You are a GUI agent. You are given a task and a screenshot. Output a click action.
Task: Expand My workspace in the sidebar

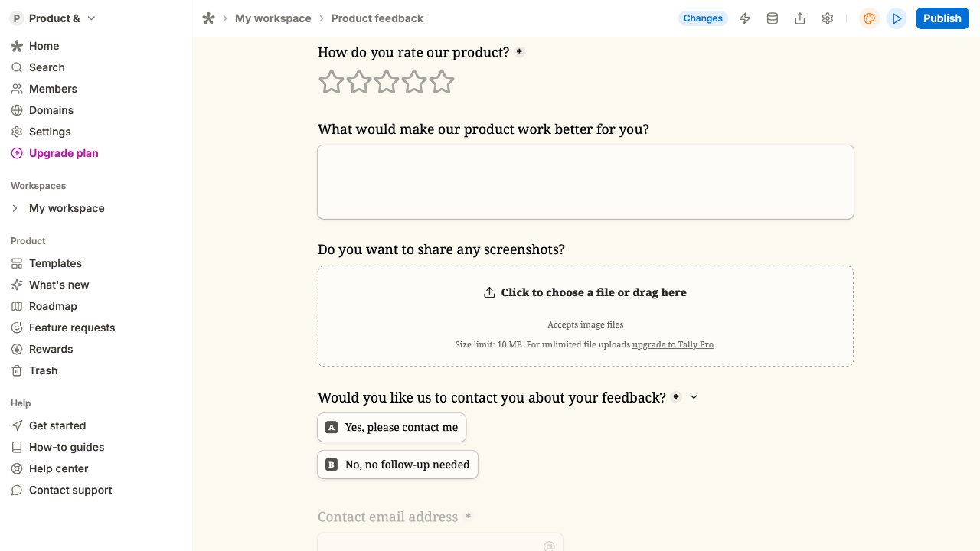point(15,208)
